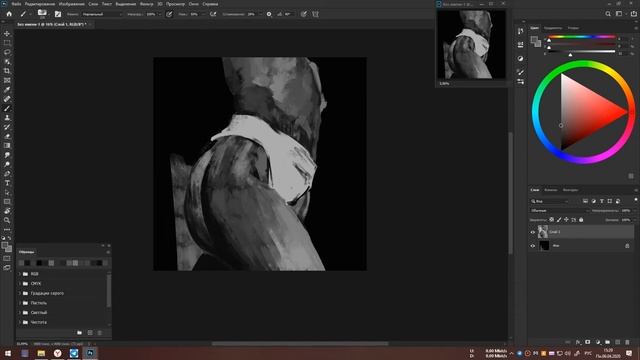Image resolution: width=640 pixels, height=360 pixels.
Task: Select the Clone Stamp tool
Action: coord(7,118)
